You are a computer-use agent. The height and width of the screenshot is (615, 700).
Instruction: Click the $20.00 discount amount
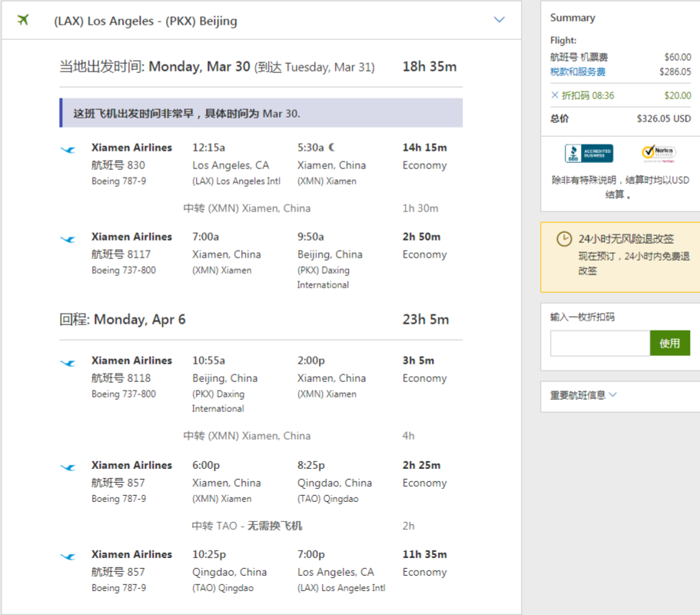[x=677, y=95]
